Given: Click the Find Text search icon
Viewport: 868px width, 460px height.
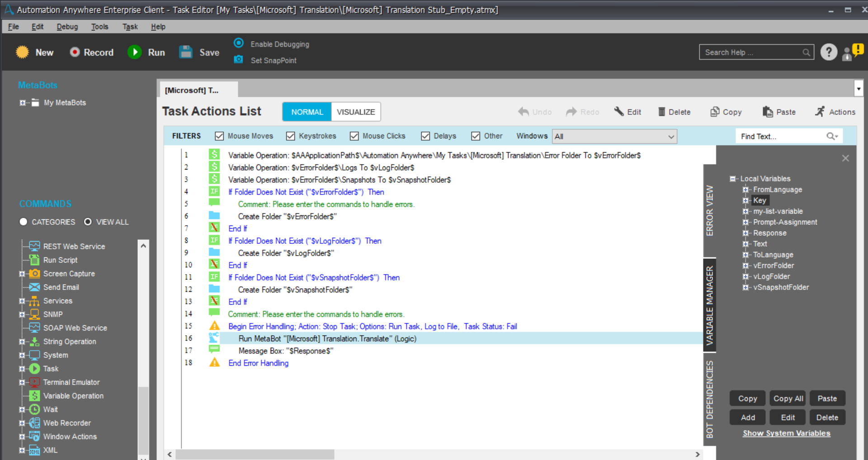Looking at the screenshot, I should click(832, 136).
